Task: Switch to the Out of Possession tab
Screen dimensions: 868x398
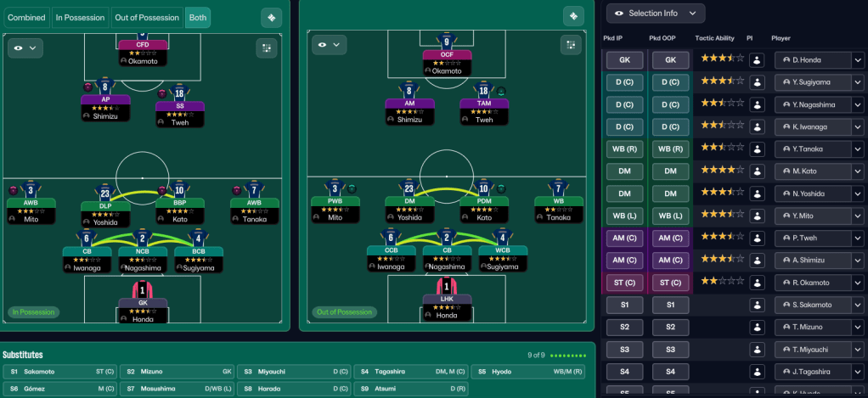Action: [x=147, y=18]
